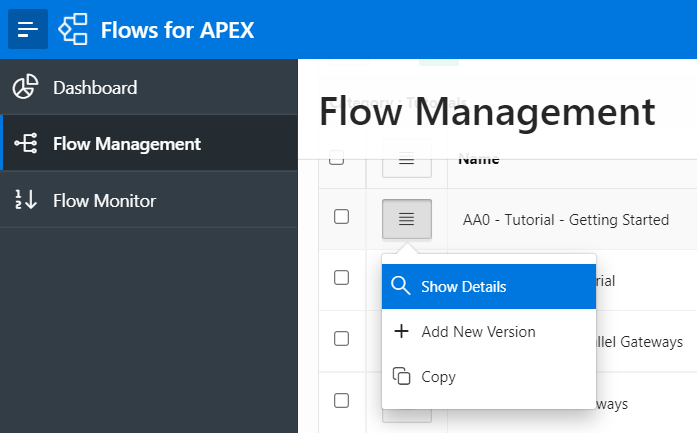Click the Flows for APEX logo icon
Viewport: 697px width, 433px height.
point(73,29)
